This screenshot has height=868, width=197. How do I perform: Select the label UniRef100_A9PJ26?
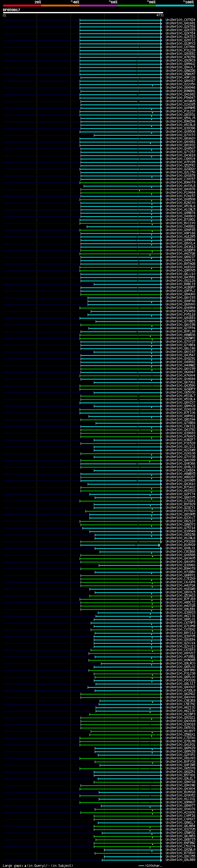tap(180, 78)
